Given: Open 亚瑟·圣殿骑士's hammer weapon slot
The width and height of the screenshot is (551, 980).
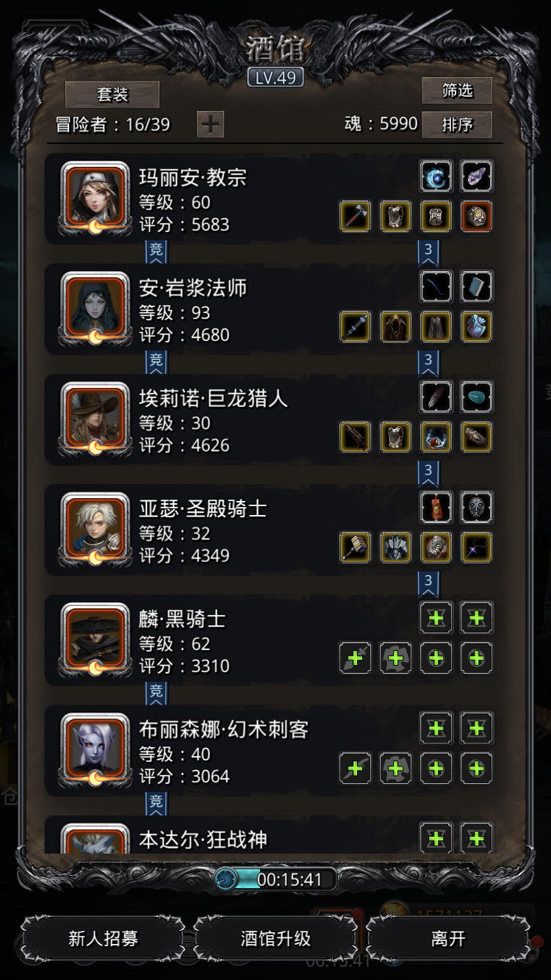Looking at the screenshot, I should click(356, 547).
